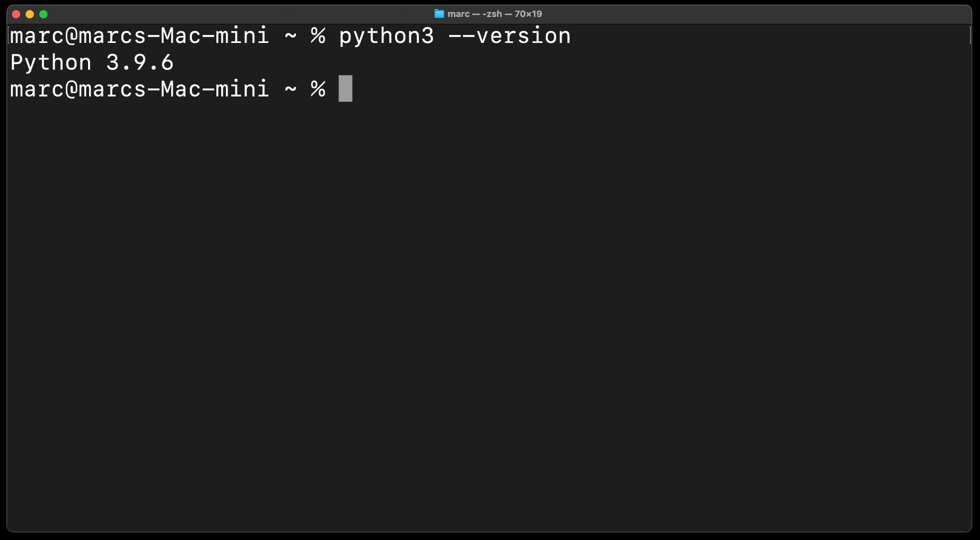
Task: Click the "~" on the first prompt line
Action: (291, 36)
